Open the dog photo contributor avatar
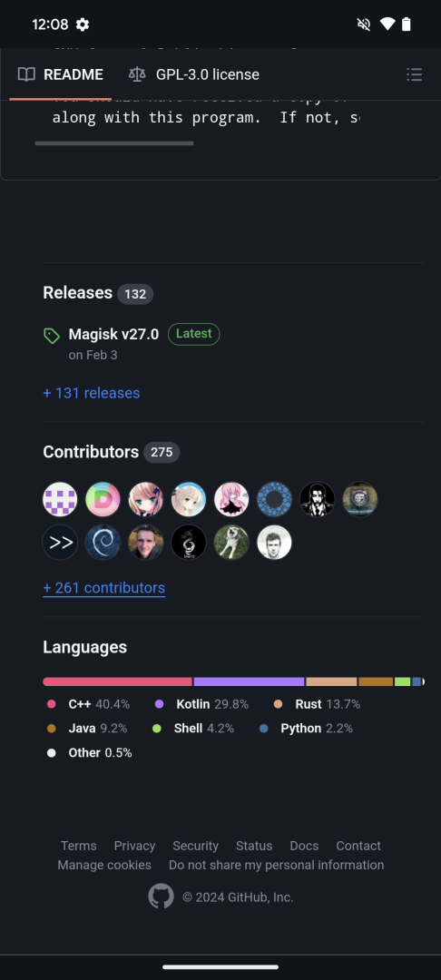 click(x=231, y=543)
